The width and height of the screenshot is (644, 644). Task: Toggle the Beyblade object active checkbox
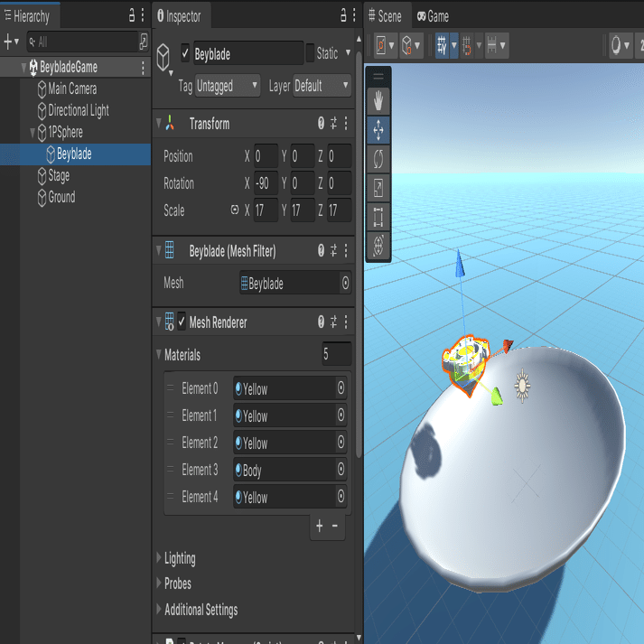(185, 53)
